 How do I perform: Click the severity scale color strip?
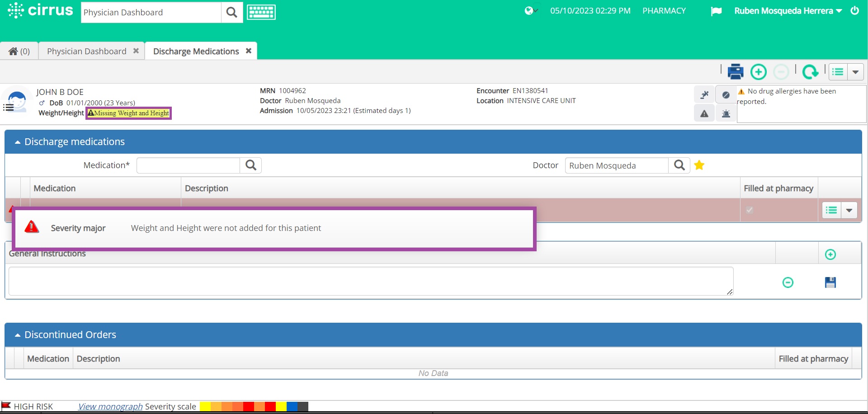click(252, 406)
